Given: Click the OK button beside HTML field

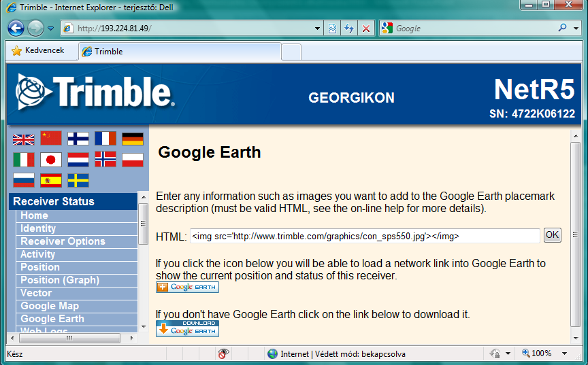Looking at the screenshot, I should [553, 235].
